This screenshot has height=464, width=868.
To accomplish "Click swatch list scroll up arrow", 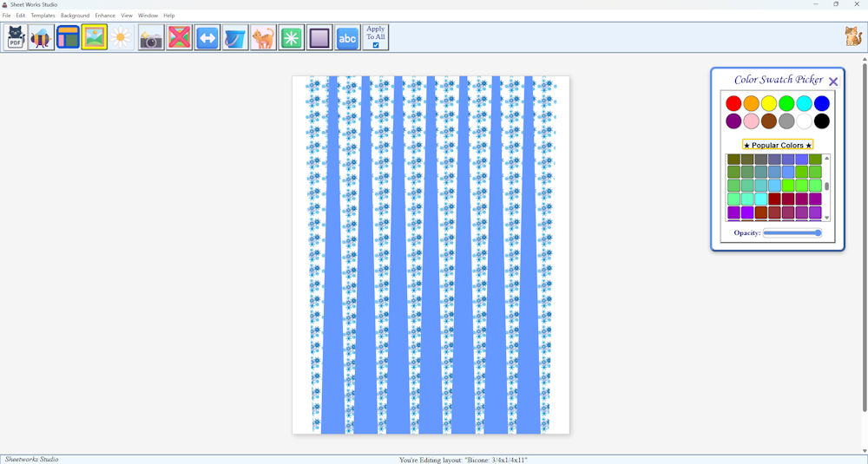I will [x=827, y=158].
